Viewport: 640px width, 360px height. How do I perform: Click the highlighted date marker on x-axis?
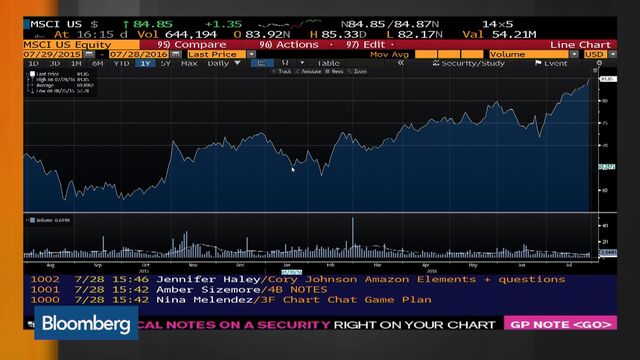[291, 272]
